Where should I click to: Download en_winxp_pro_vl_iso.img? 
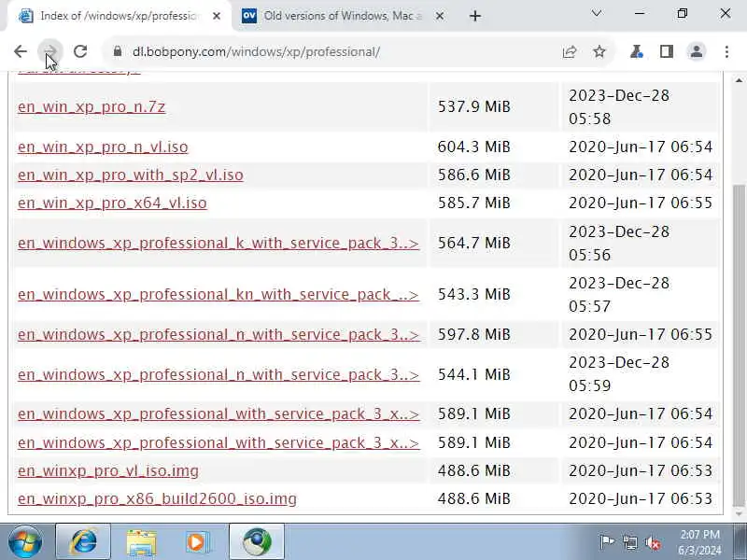(x=108, y=470)
